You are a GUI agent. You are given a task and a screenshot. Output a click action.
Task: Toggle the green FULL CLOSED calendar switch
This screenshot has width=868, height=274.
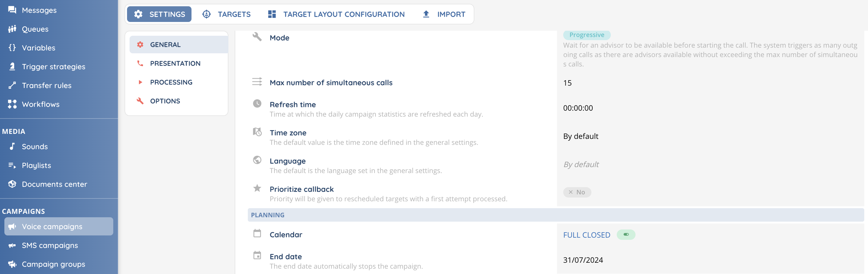[x=626, y=235]
